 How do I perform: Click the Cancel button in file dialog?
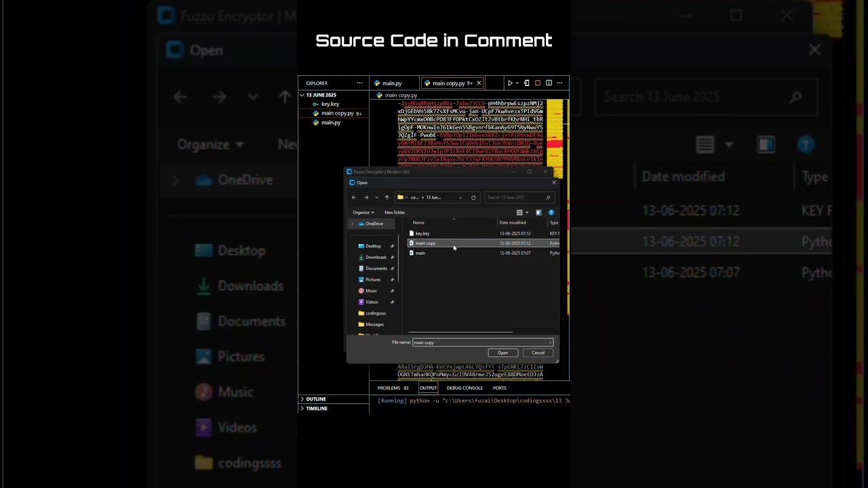tap(538, 353)
